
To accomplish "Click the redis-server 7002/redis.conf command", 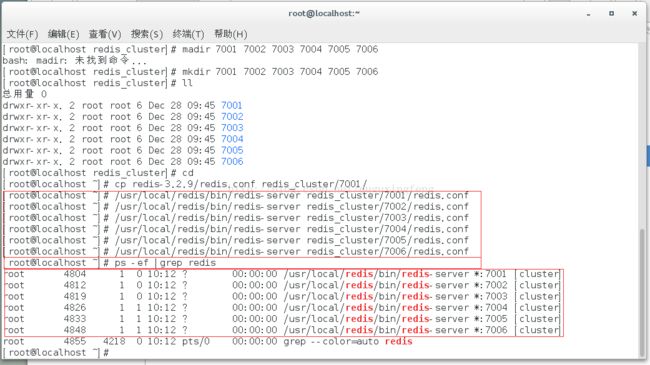I will [x=236, y=207].
